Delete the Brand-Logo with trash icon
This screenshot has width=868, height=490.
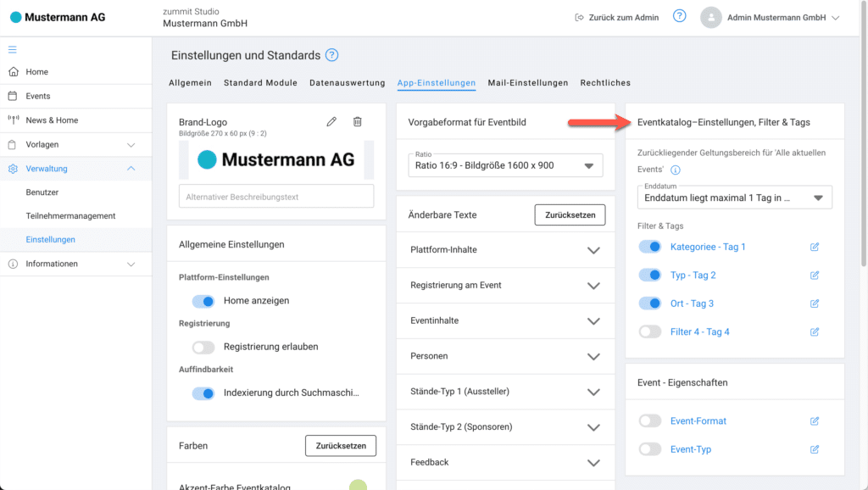357,122
